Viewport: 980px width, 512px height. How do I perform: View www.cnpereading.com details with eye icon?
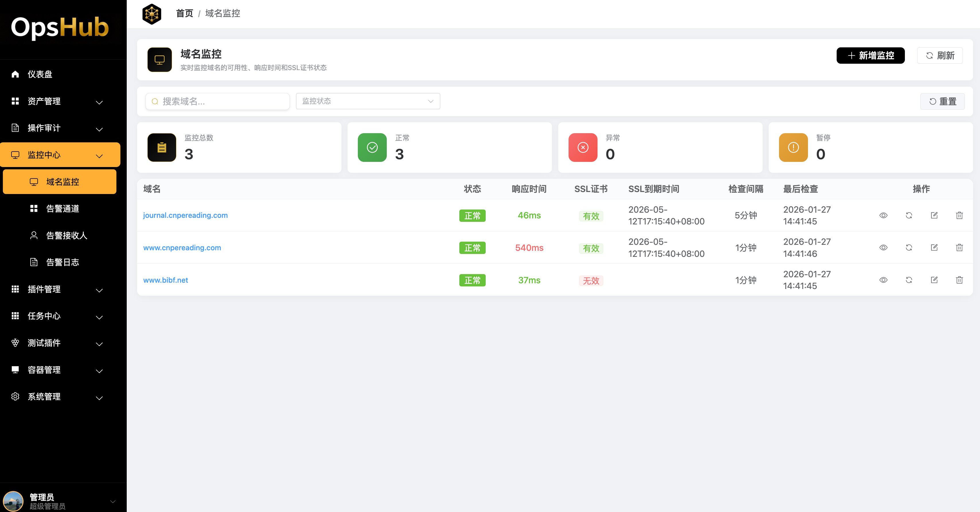pos(883,248)
